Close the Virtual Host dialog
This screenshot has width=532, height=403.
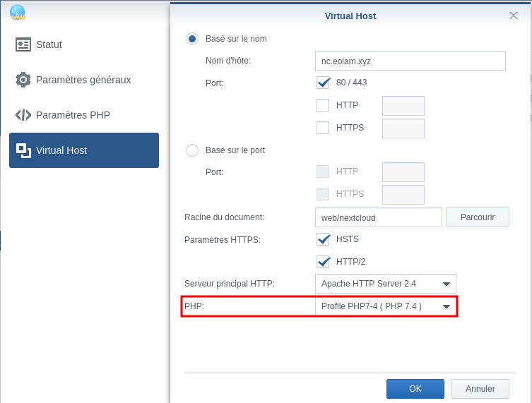coord(514,16)
